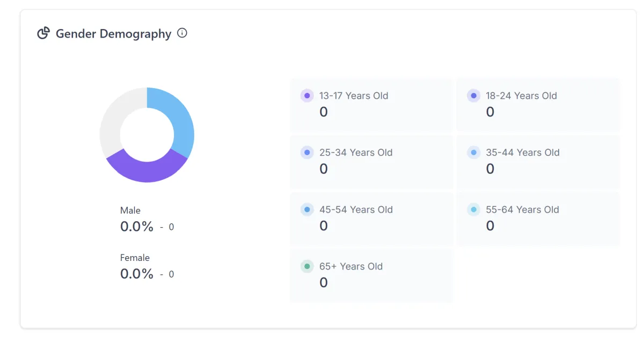
Task: Select the 13-17 Years Old label
Action: pos(354,96)
